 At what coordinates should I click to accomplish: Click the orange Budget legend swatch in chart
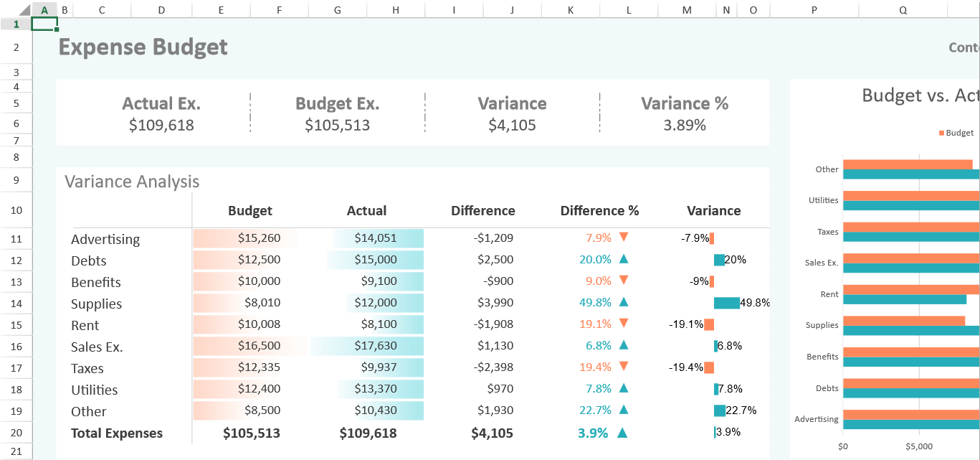coord(941,133)
